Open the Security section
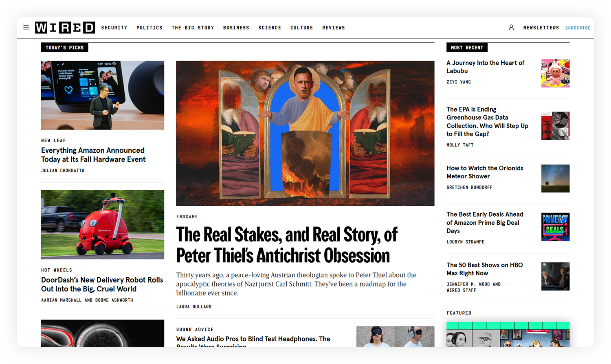The width and height of the screenshot is (611, 364). (x=114, y=28)
